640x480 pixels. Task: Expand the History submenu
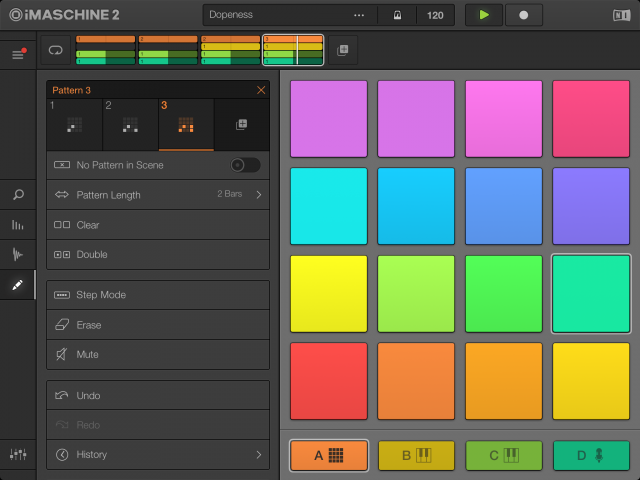(158, 455)
